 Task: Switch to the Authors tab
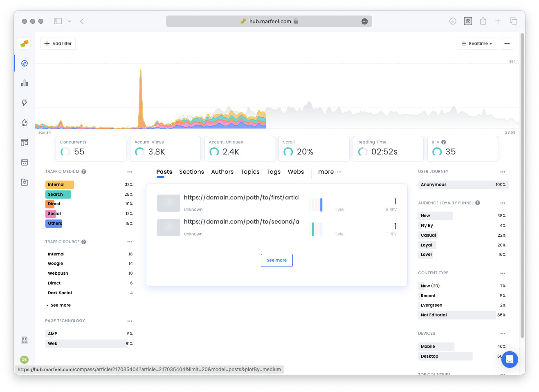(222, 172)
